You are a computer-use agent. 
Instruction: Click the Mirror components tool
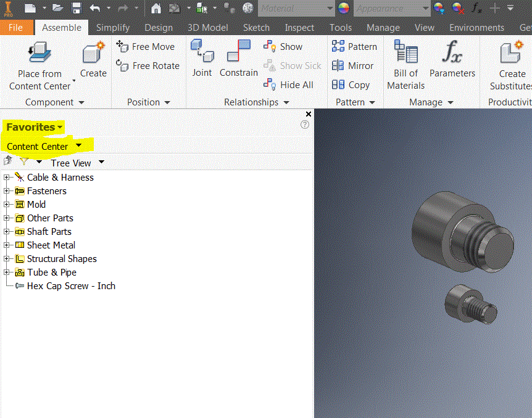(x=352, y=65)
